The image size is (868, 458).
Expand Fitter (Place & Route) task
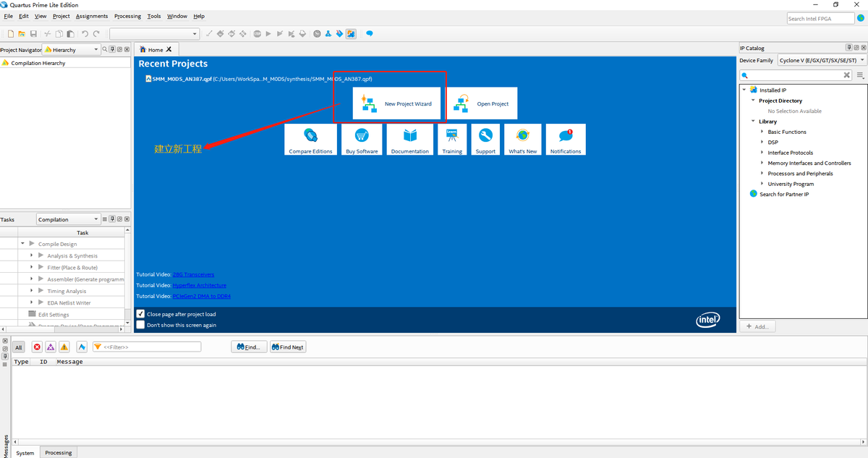[32, 267]
